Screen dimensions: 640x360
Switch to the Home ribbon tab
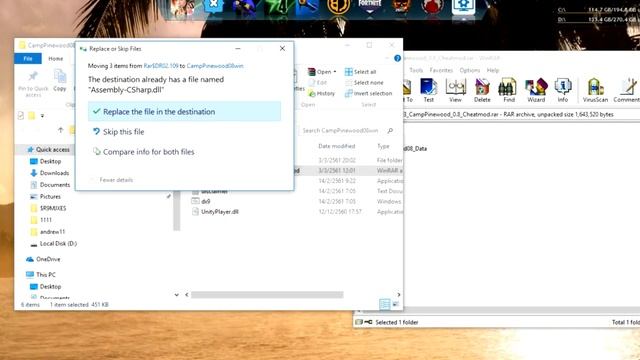[56, 58]
